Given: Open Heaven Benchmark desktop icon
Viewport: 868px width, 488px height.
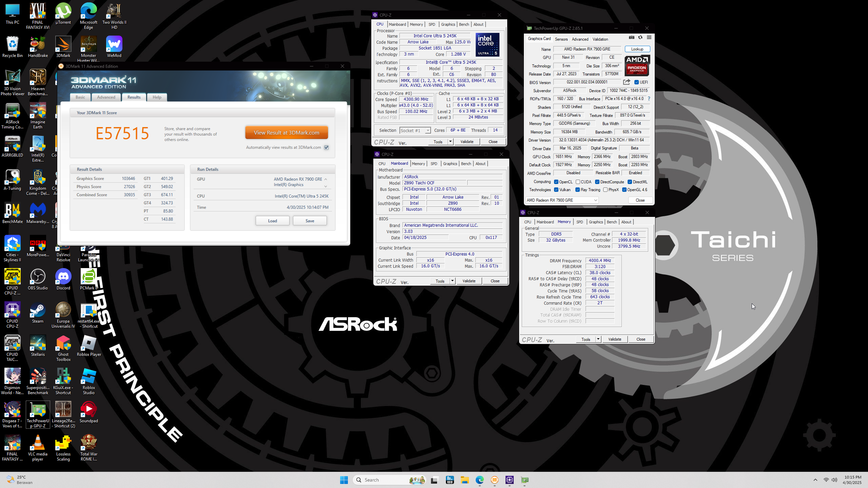Looking at the screenshot, I should click(x=38, y=83).
